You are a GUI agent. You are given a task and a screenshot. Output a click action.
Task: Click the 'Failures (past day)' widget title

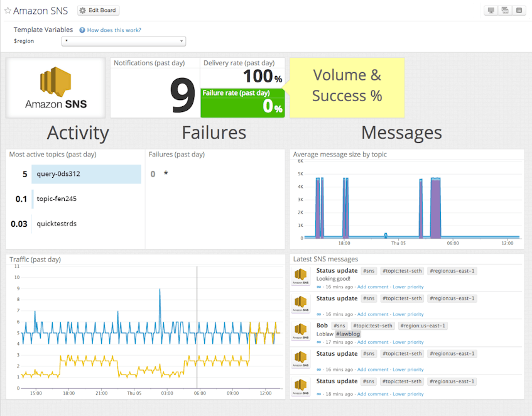pos(176,155)
